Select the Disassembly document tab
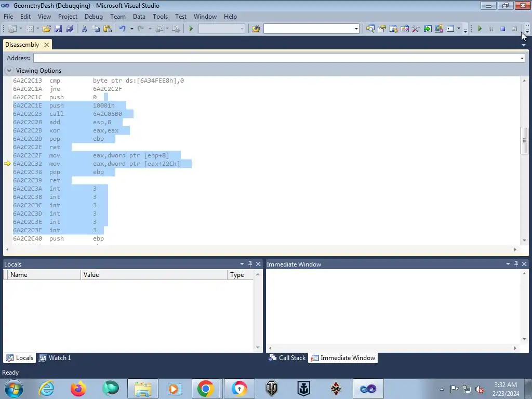This screenshot has height=399, width=532. tap(22, 45)
